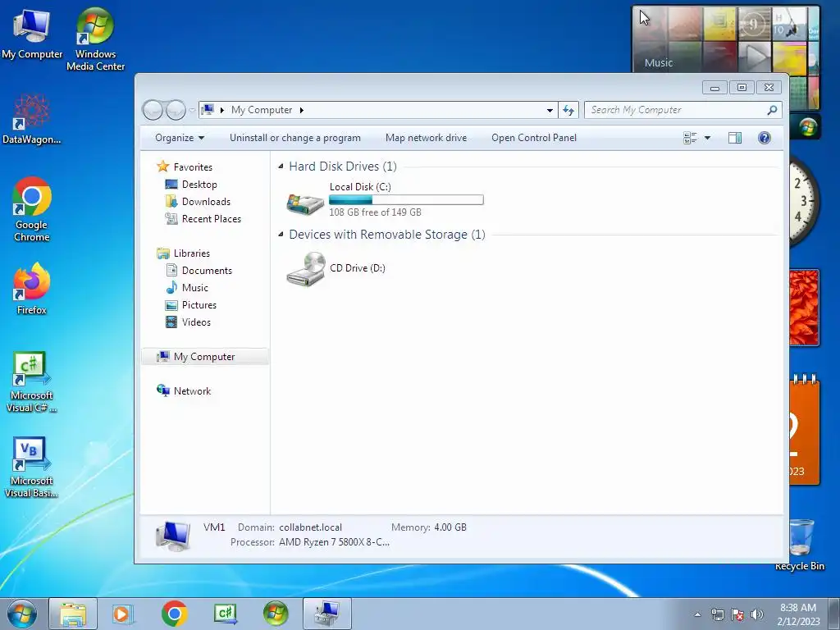This screenshot has height=630, width=840.
Task: Click the Windows Start orb
Action: click(22, 614)
